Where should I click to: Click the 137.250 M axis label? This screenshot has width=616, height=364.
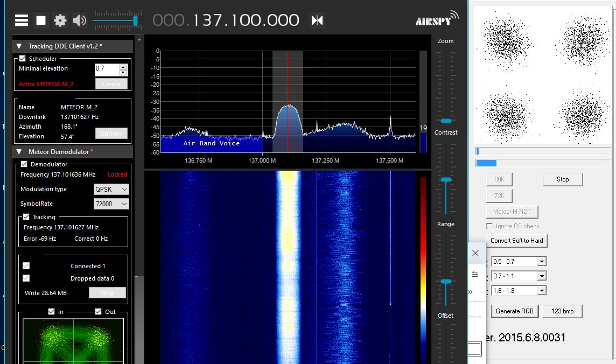click(326, 160)
